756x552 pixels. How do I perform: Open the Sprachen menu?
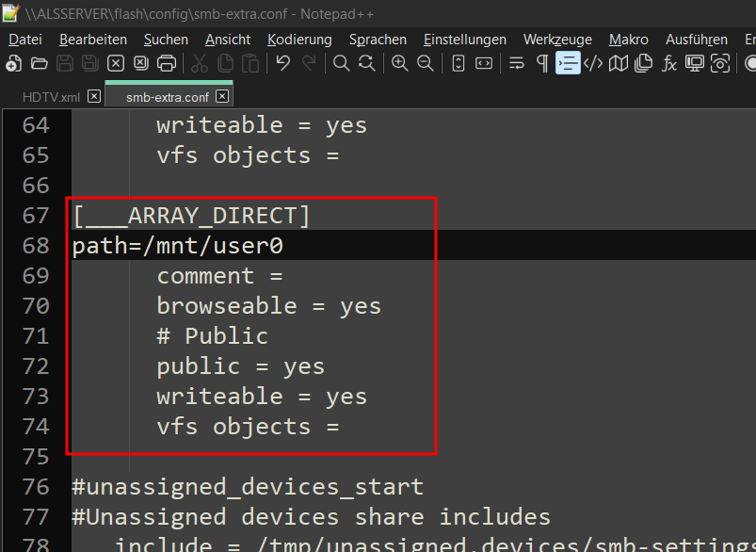tap(378, 40)
